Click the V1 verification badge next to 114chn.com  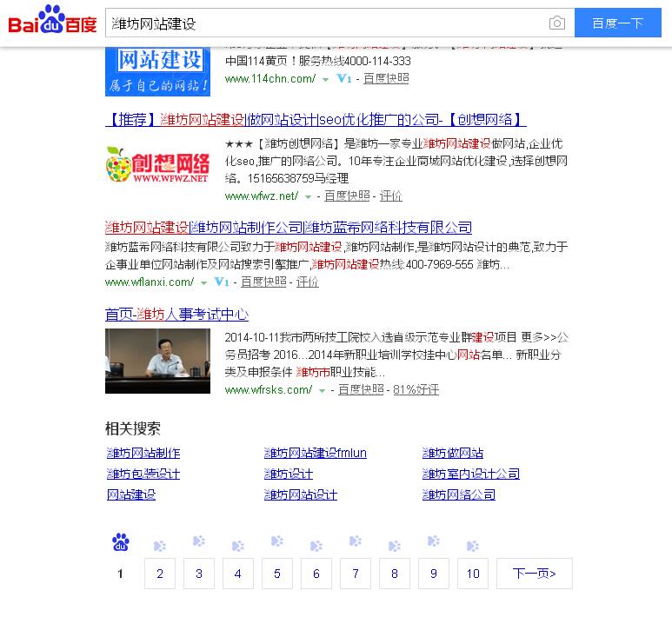click(x=344, y=79)
